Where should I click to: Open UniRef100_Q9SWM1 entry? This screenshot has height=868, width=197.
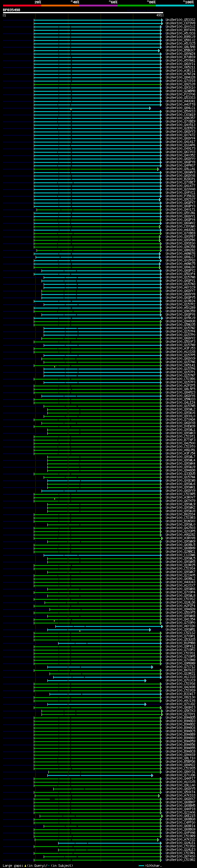click(x=180, y=629)
